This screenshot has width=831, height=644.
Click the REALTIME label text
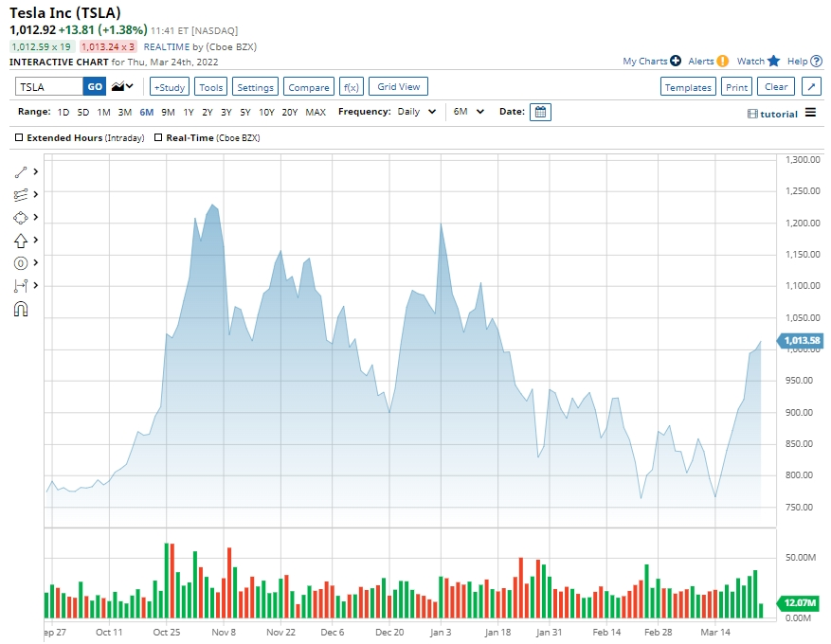(x=167, y=46)
